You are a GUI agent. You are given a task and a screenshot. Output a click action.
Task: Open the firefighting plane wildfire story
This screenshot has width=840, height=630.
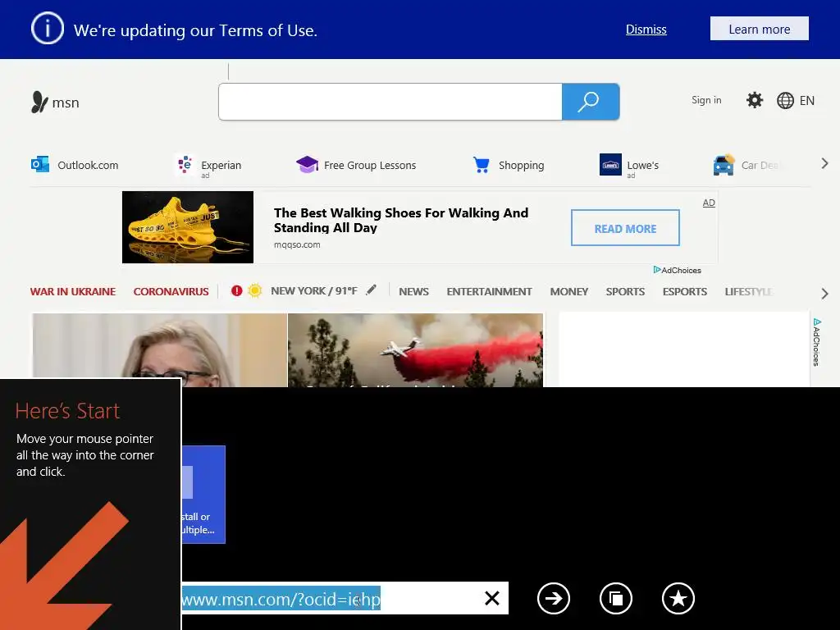415,349
